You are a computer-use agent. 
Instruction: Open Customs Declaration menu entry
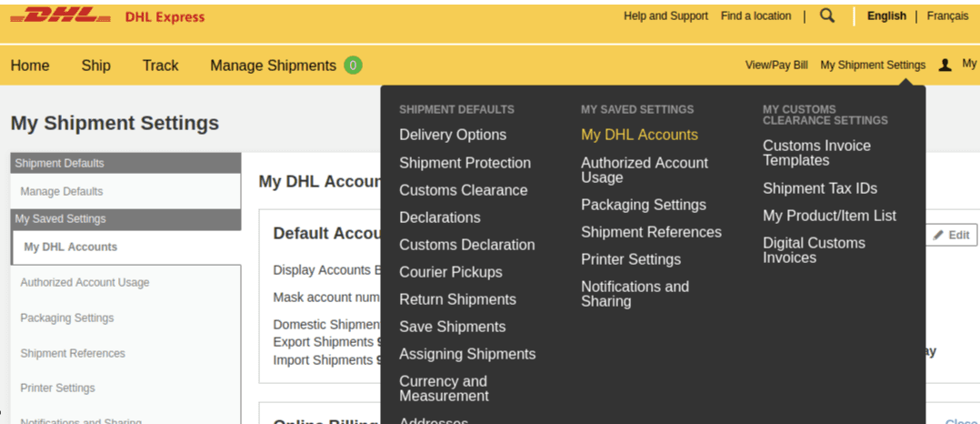coord(467,245)
